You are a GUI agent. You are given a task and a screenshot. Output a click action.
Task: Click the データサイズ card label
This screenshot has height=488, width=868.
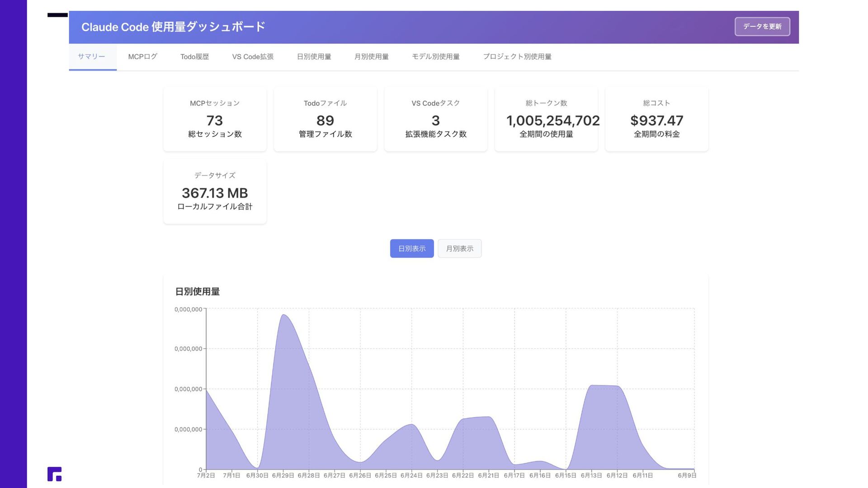215,175
